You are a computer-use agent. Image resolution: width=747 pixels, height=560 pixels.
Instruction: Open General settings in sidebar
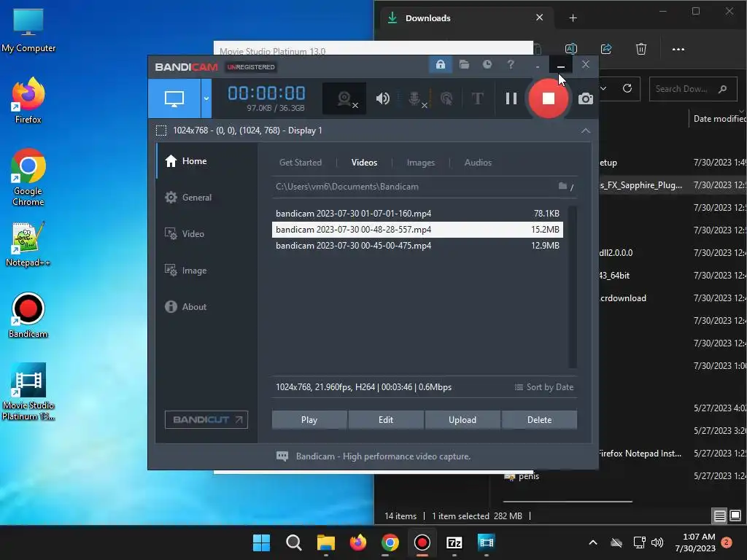[x=206, y=197]
